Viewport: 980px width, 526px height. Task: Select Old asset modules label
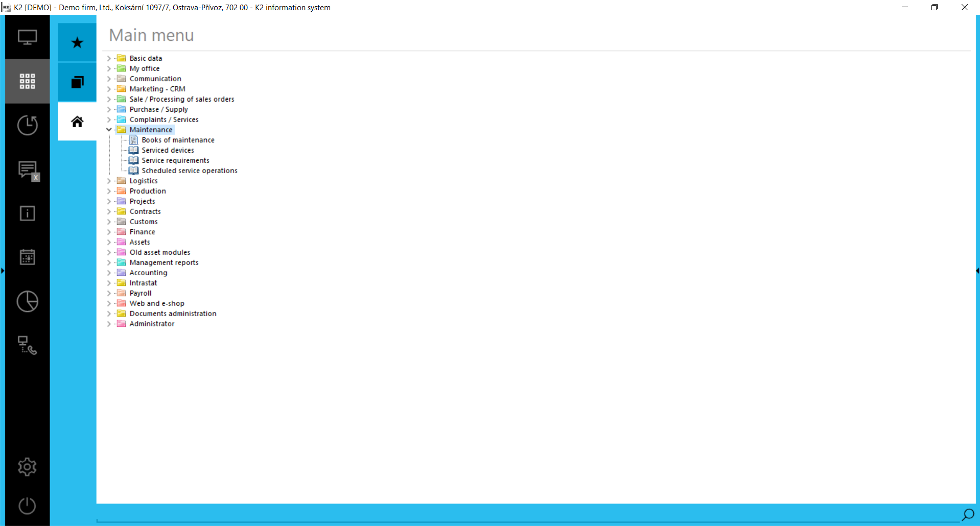[x=160, y=252]
